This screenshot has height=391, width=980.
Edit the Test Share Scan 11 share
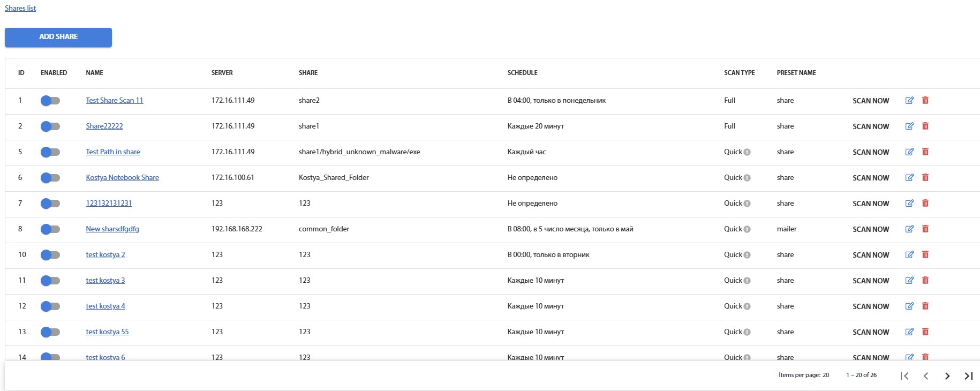[909, 100]
